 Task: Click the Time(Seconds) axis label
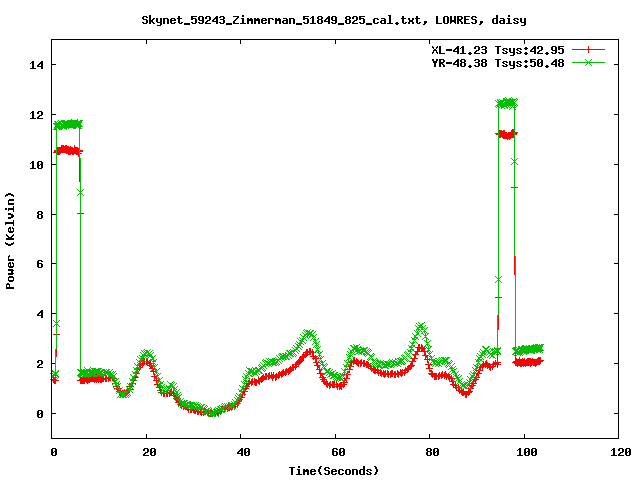(333, 471)
